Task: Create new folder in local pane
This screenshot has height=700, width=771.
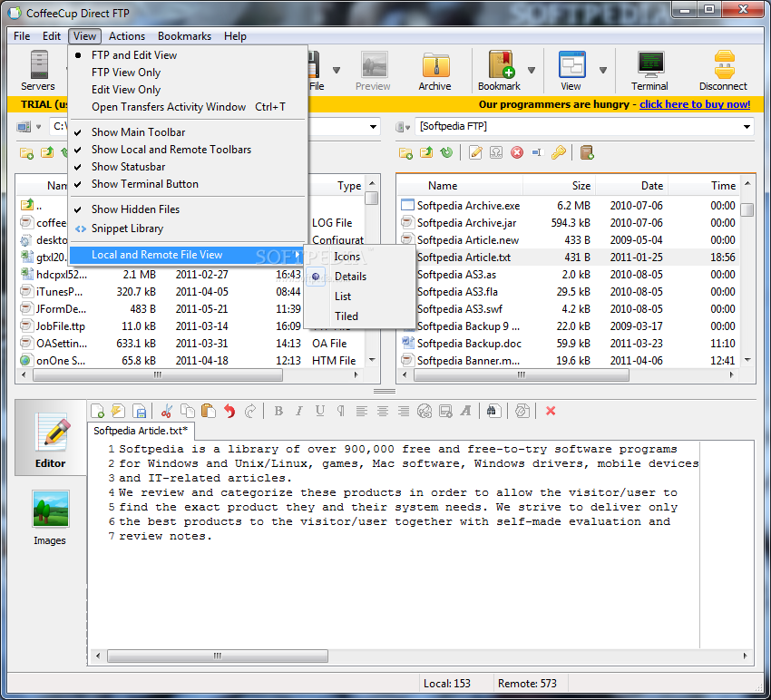Action: (26, 153)
